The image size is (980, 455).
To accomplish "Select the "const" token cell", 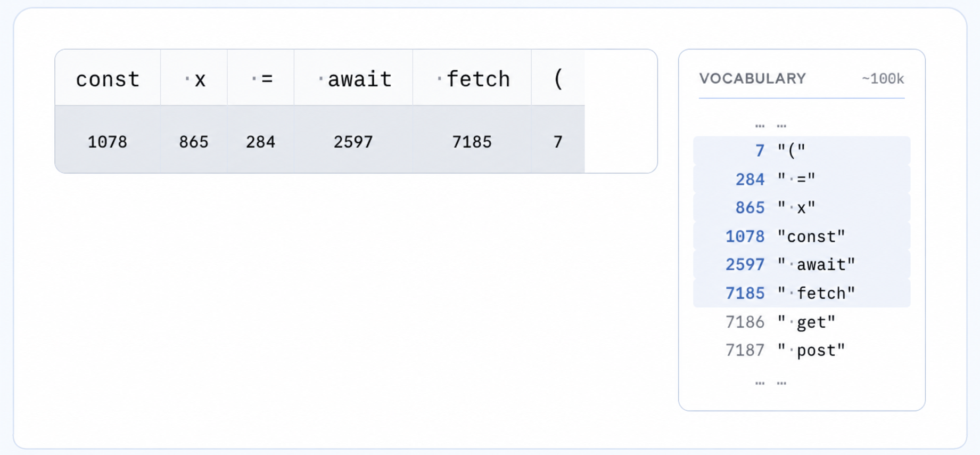I will [108, 78].
